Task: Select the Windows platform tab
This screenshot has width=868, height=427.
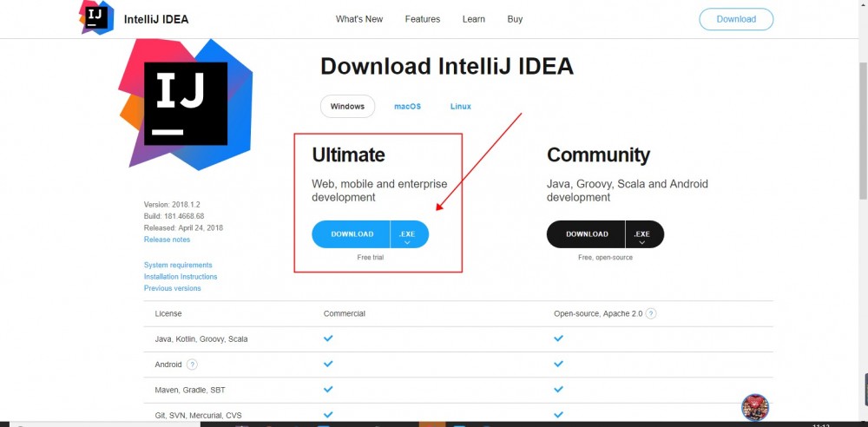Action: coord(348,107)
